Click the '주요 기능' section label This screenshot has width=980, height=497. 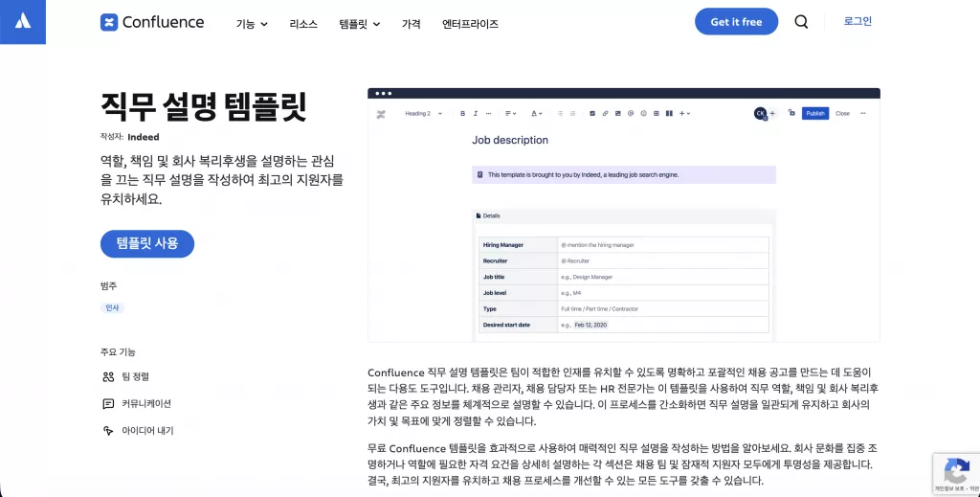point(118,352)
